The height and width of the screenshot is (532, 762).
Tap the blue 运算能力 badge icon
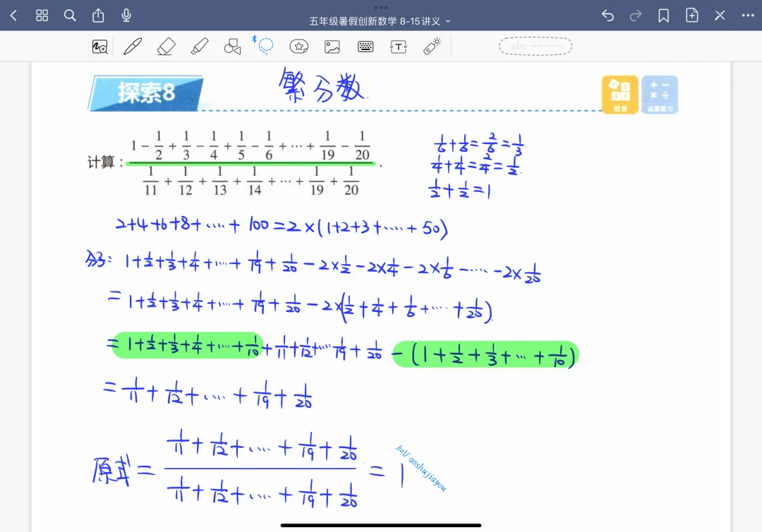660,95
